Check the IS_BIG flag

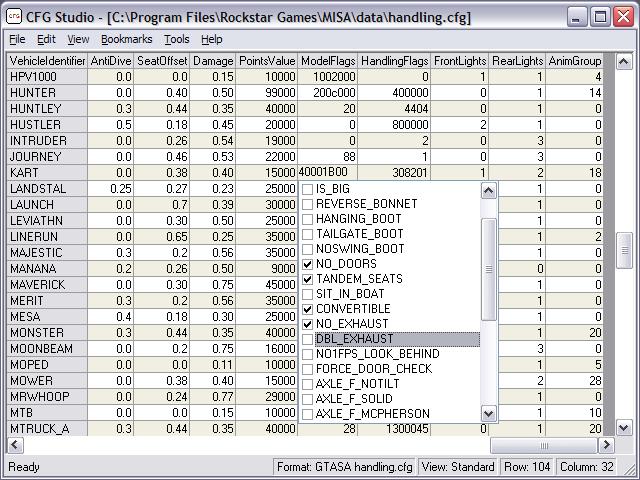(x=308, y=189)
